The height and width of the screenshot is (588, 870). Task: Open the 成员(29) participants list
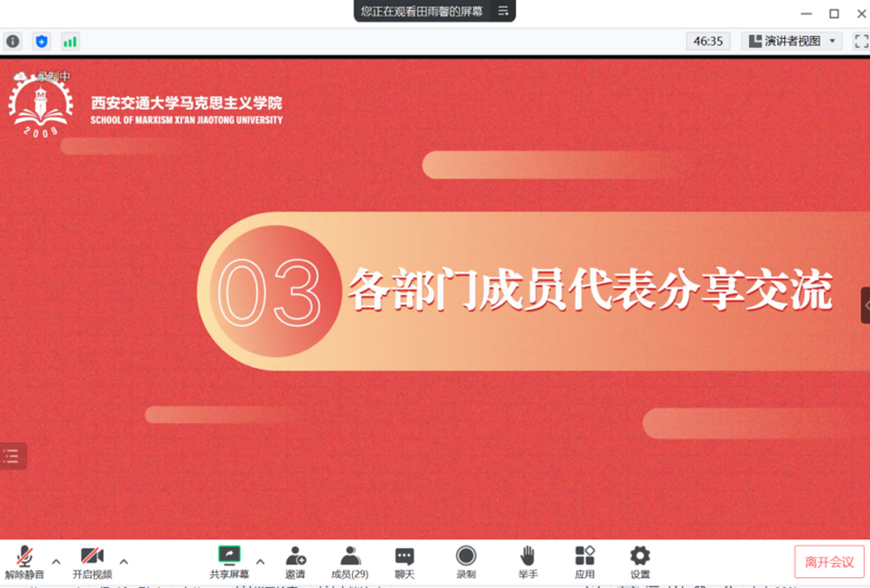point(350,556)
